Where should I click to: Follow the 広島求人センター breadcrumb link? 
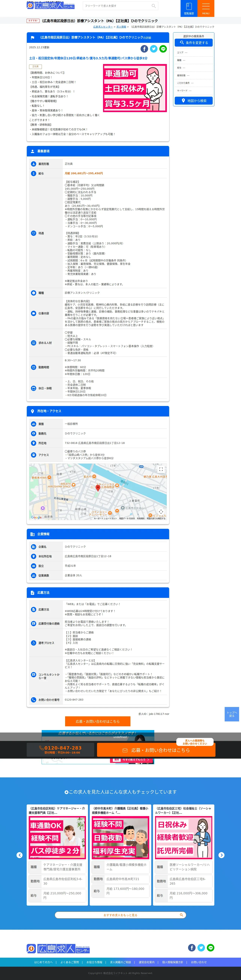[x=103, y=27]
